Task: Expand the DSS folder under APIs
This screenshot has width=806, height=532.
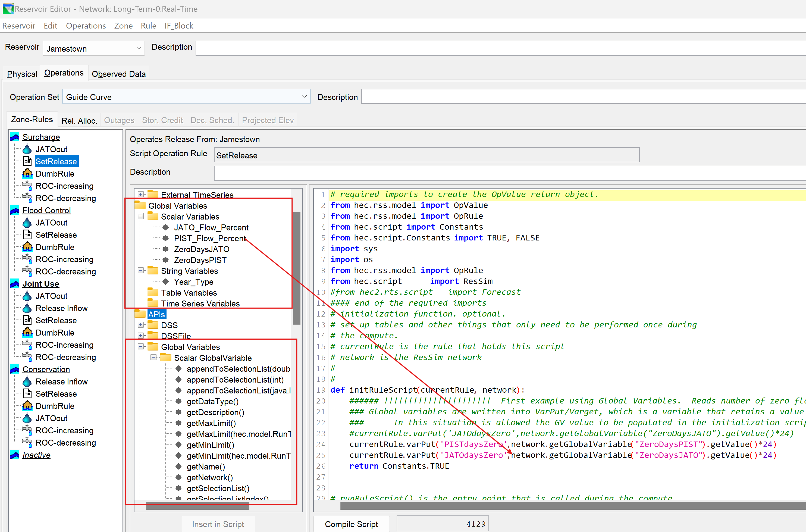Action: coord(141,325)
